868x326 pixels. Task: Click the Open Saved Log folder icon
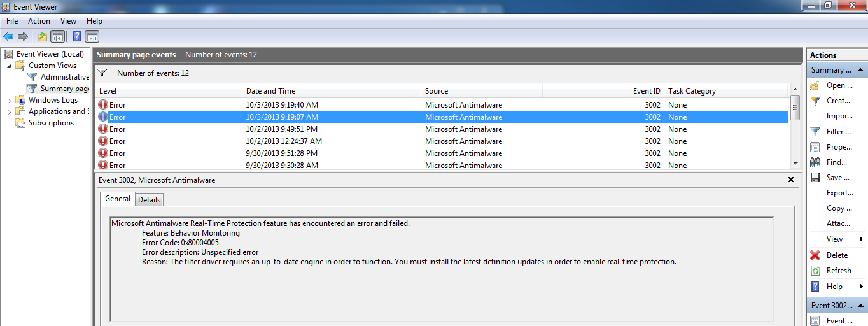(815, 85)
